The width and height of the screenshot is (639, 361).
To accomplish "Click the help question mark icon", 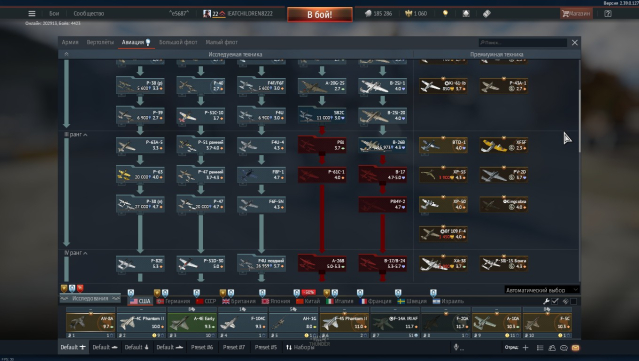I will click(608, 13).
